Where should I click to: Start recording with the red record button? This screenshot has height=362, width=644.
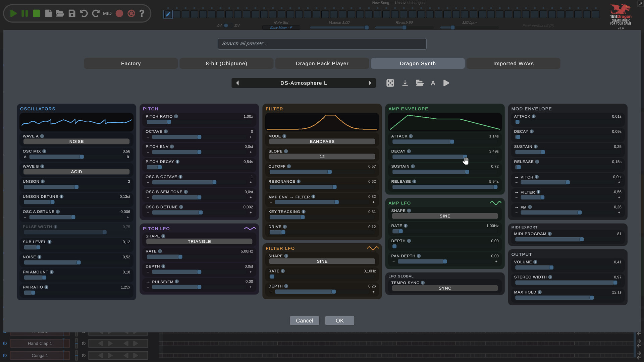[x=119, y=13]
